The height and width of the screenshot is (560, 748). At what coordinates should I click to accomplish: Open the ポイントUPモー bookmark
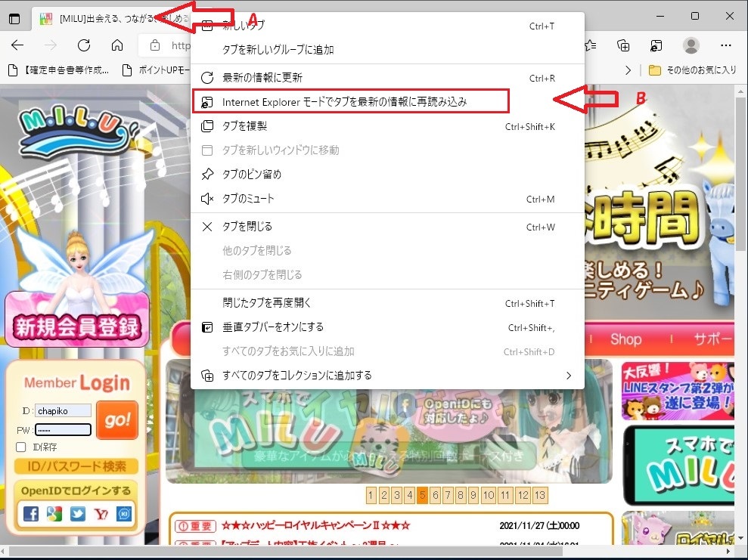tap(156, 70)
